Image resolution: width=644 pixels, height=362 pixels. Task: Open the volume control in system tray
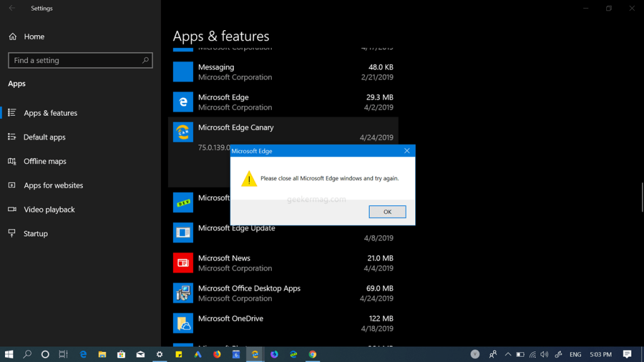pos(545,354)
